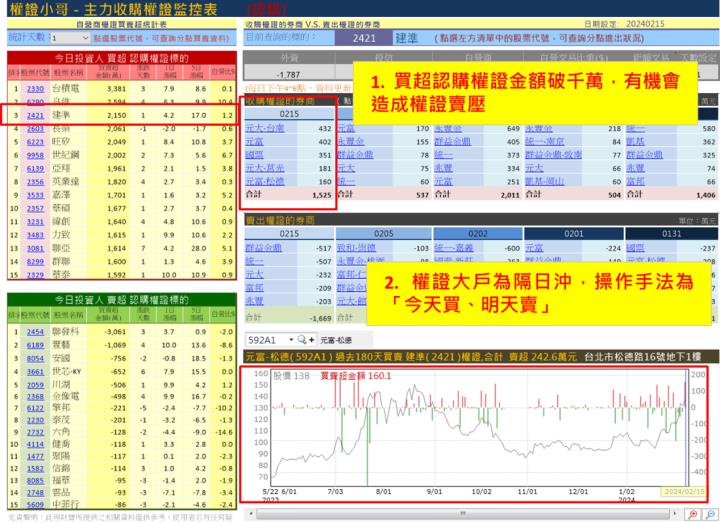Open stock code 8299 群聯 link
The height and width of the screenshot is (523, 720).
point(35,262)
